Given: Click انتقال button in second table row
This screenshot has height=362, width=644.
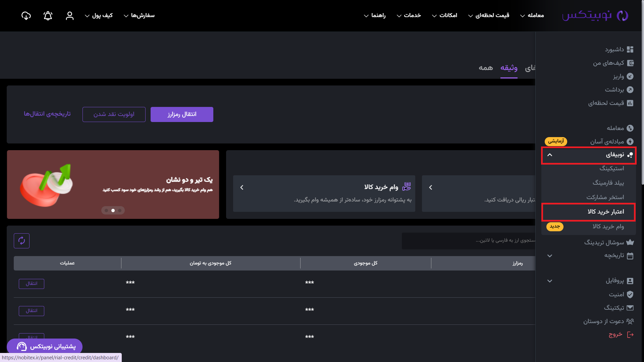Looking at the screenshot, I should [32, 311].
